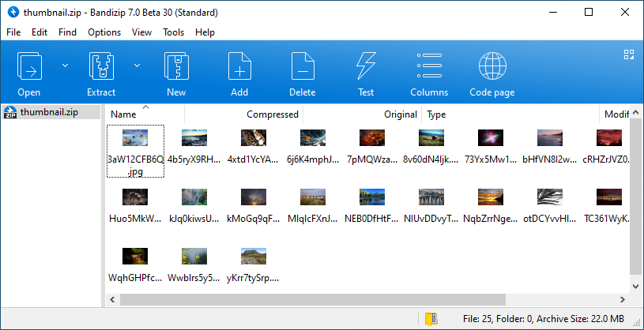
Task: Toggle view mode icon at toolbar right
Action: coord(629,54)
